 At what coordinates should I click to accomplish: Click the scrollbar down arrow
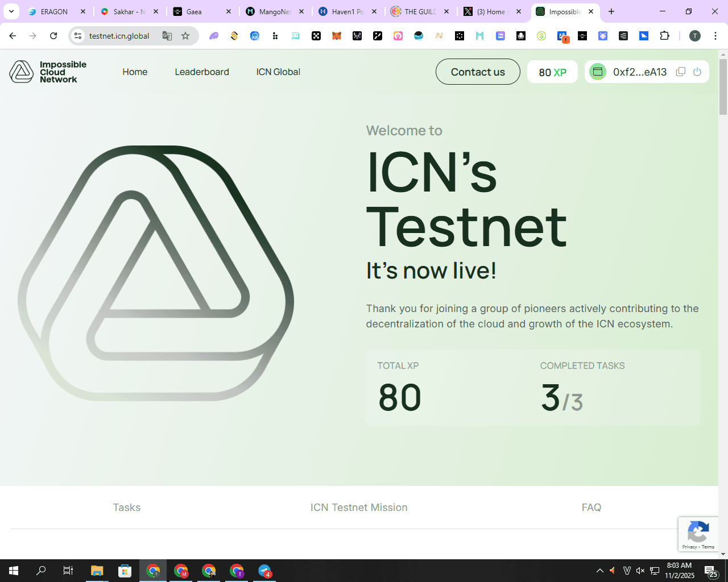[723, 554]
